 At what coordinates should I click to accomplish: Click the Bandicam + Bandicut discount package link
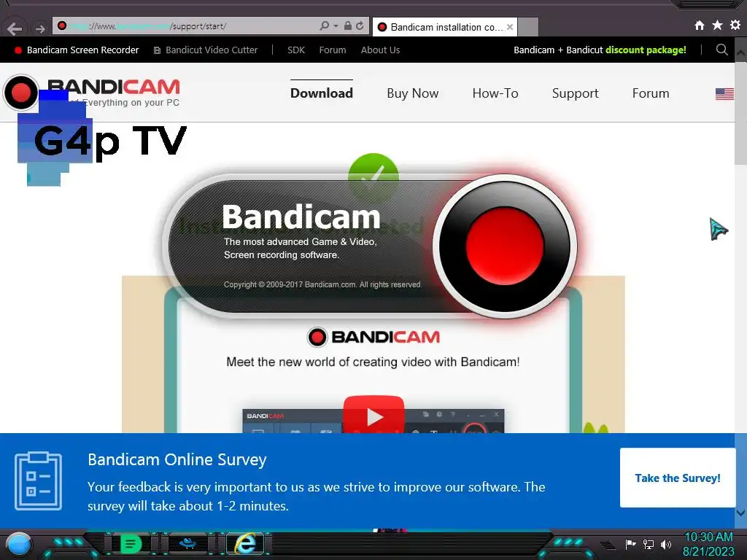(600, 50)
